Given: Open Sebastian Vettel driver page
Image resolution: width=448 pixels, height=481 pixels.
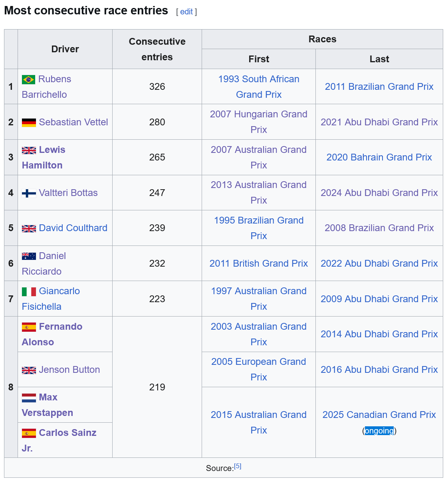Looking at the screenshot, I should tap(73, 122).
